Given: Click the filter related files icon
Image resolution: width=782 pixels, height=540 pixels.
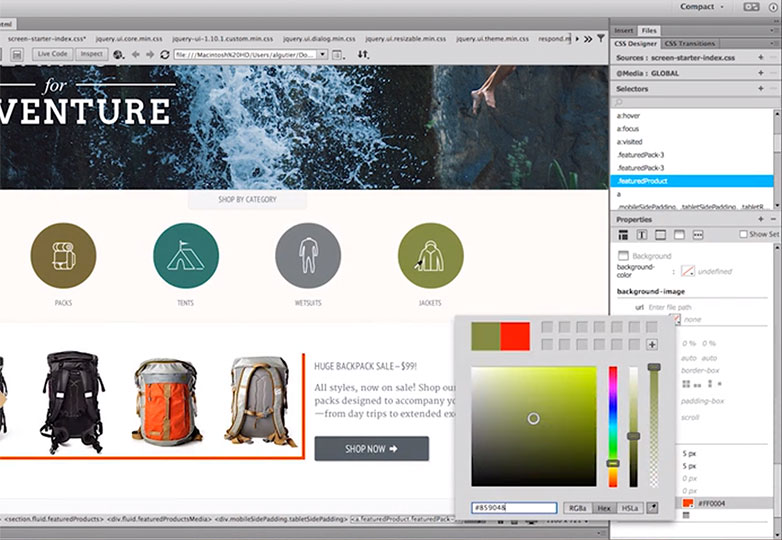Looking at the screenshot, I should coord(601,38).
